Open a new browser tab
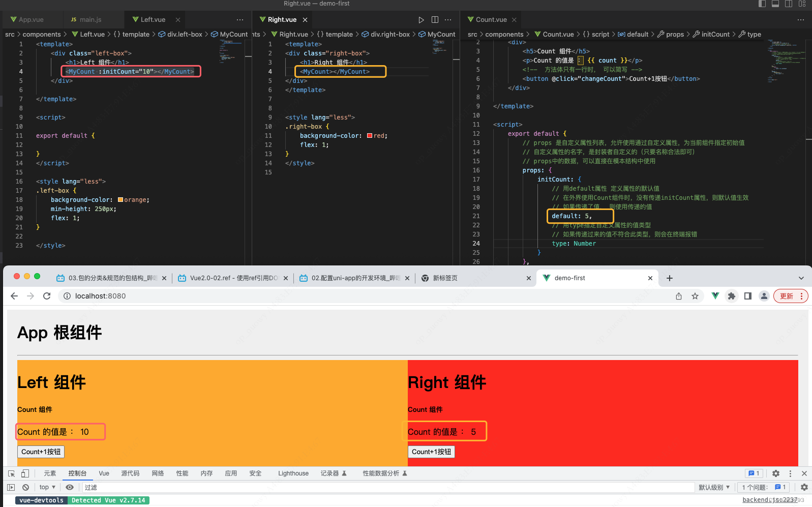The height and width of the screenshot is (507, 812). pyautogui.click(x=670, y=278)
